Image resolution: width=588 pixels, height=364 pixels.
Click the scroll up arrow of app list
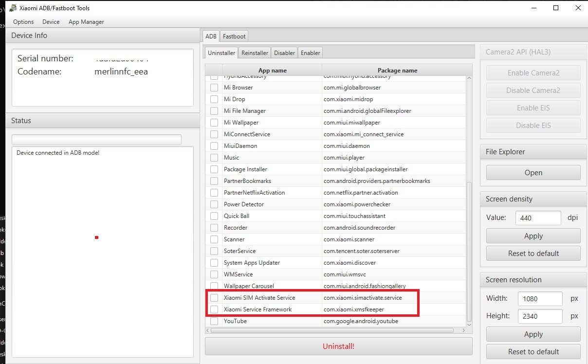pos(469,78)
